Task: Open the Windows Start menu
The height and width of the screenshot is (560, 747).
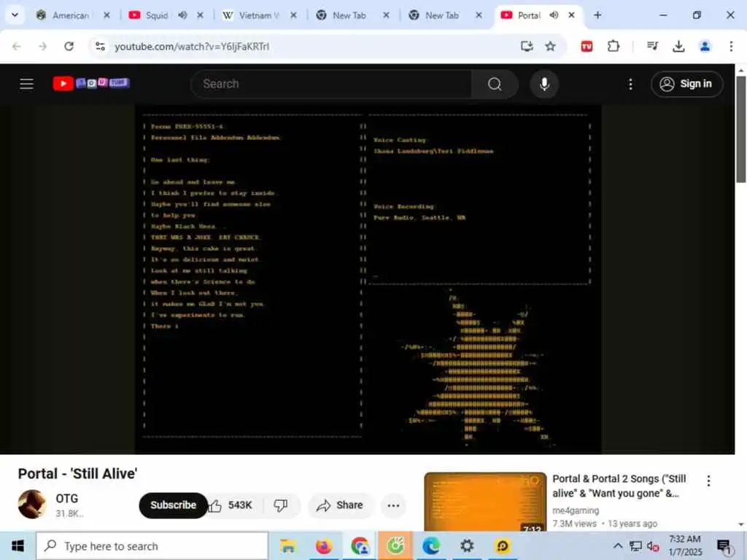Action: [18, 545]
